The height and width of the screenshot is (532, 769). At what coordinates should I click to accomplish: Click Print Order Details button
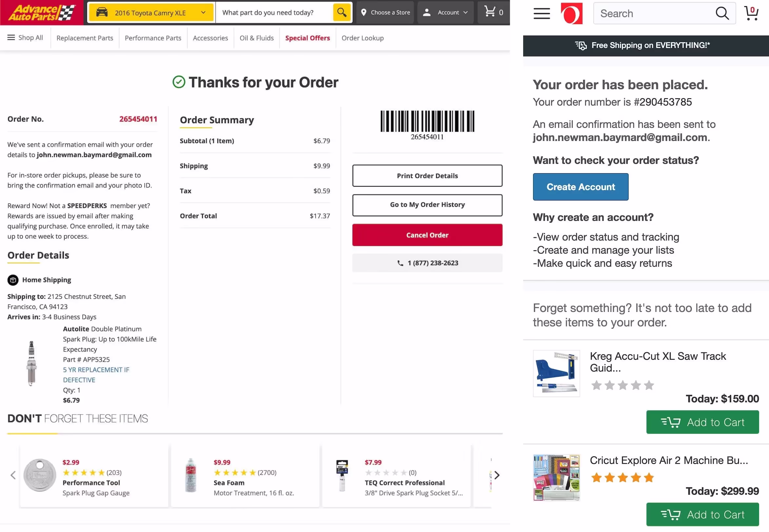427,176
